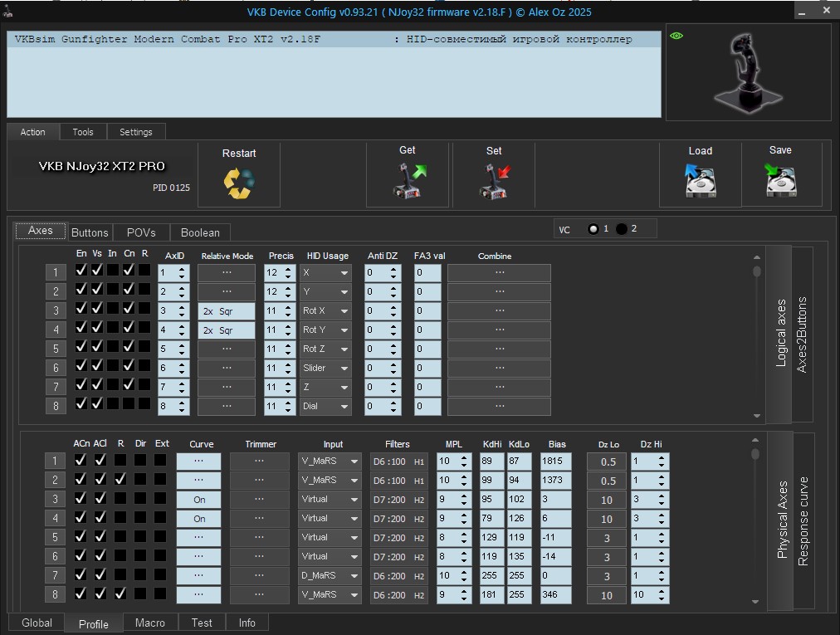Switch to the POVs tab

click(x=141, y=232)
